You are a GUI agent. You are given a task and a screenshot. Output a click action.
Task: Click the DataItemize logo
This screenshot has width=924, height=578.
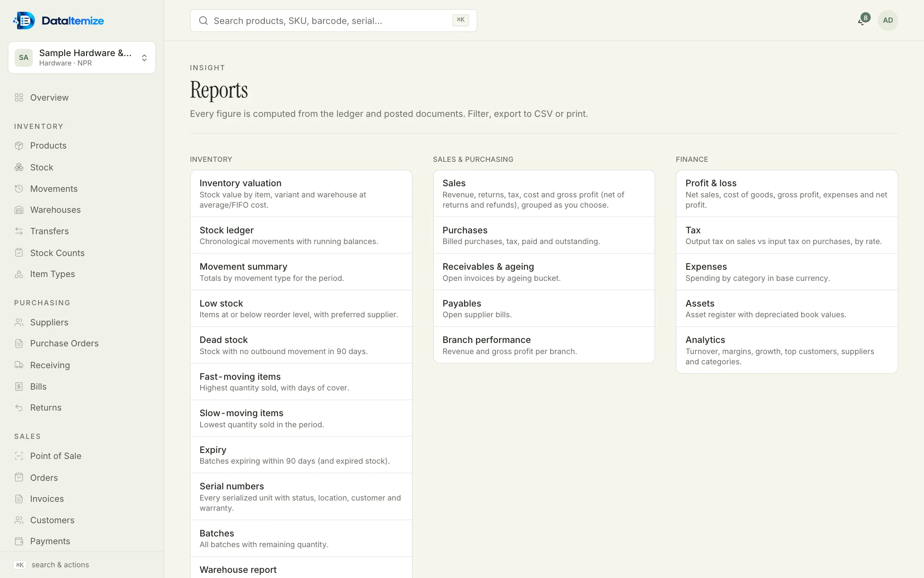coord(59,21)
